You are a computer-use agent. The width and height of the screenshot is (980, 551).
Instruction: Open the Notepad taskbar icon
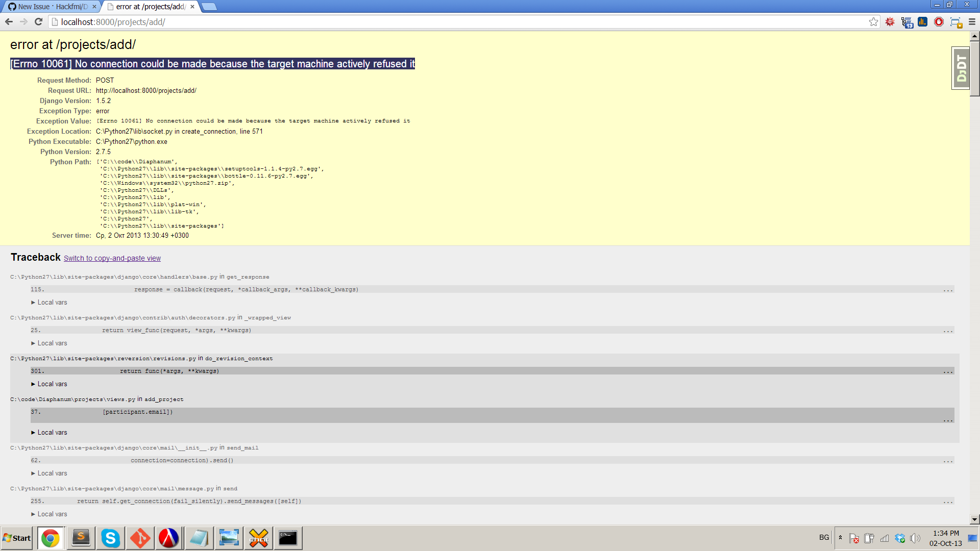coord(199,538)
